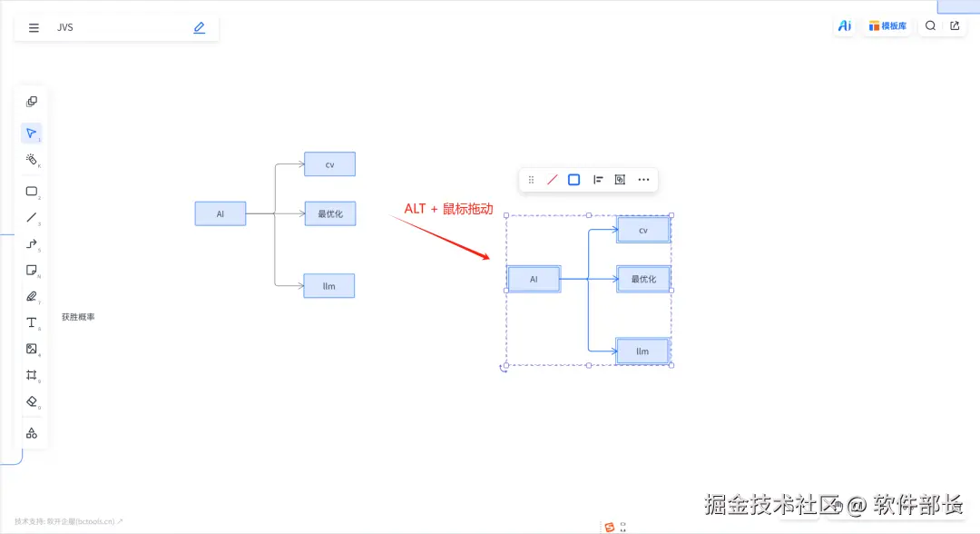Click the JVS board title

65,27
